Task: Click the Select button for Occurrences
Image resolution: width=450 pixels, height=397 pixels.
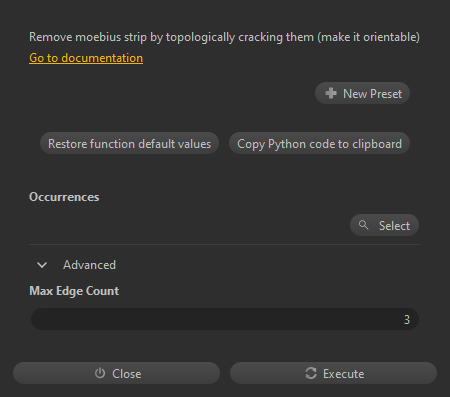Action: 384,225
